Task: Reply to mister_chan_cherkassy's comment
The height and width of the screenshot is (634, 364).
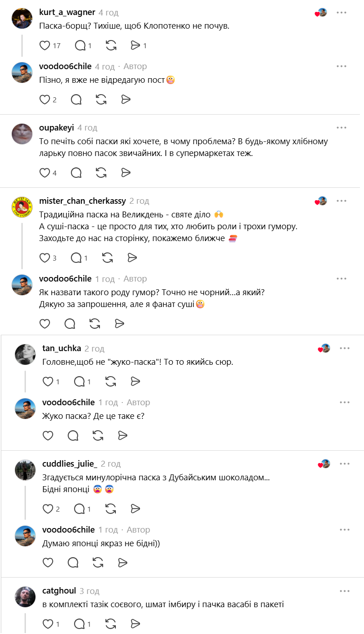Action: [76, 258]
